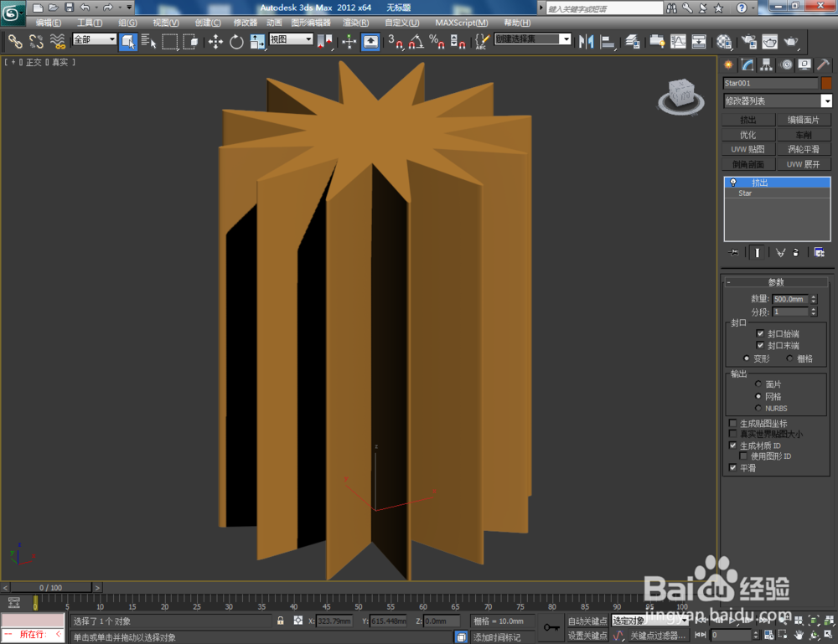Click the Mirror tool icon

587,42
